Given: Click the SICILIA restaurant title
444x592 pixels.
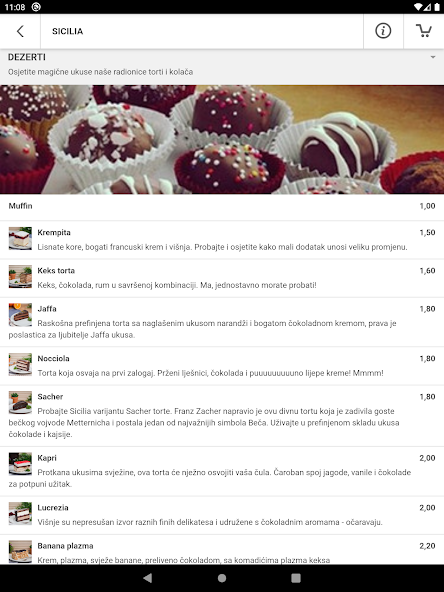Looking at the screenshot, I should pyautogui.click(x=68, y=31).
